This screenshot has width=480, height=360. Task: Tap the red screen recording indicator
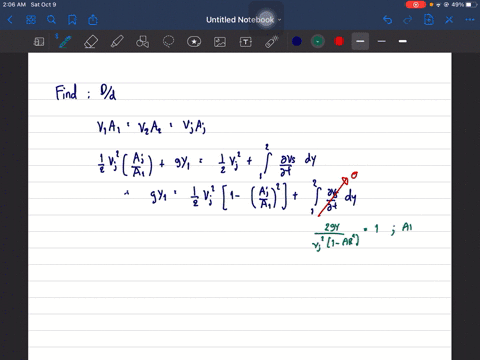pyautogui.click(x=415, y=5)
